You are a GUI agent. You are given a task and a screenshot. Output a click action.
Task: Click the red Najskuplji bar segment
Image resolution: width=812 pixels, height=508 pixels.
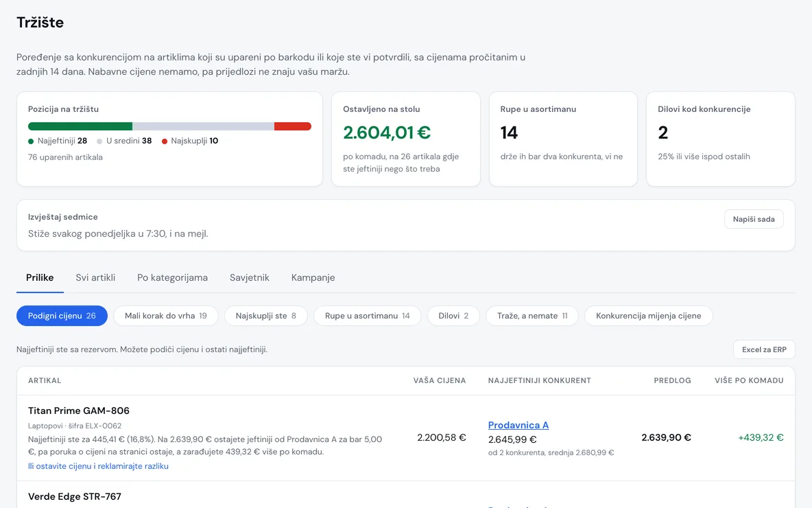tap(293, 126)
